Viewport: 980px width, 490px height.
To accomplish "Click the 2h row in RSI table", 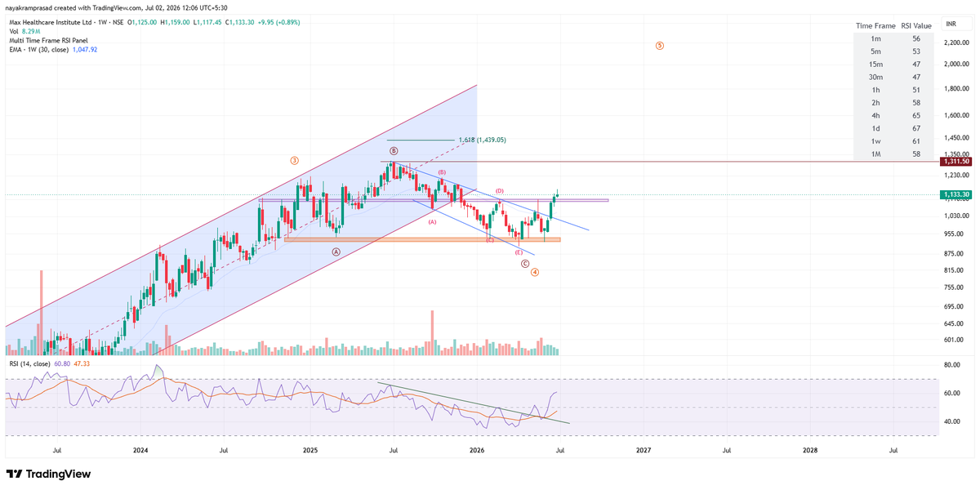I will click(x=893, y=101).
